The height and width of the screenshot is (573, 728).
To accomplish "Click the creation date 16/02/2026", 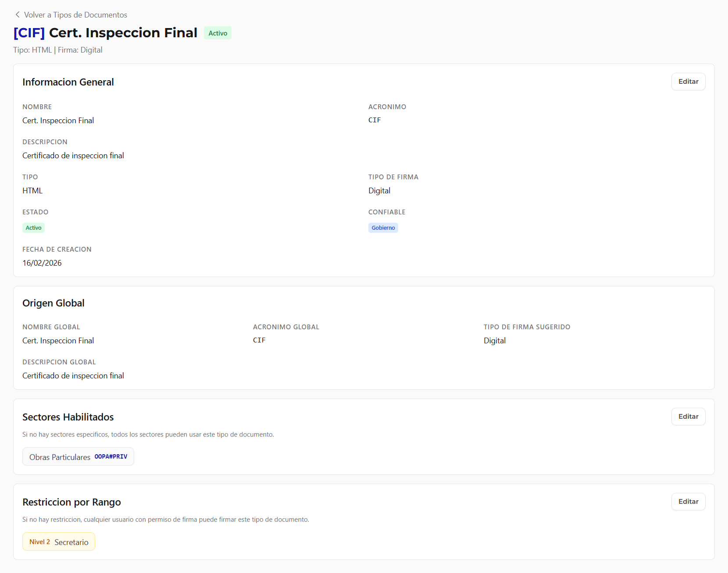I will [x=42, y=263].
